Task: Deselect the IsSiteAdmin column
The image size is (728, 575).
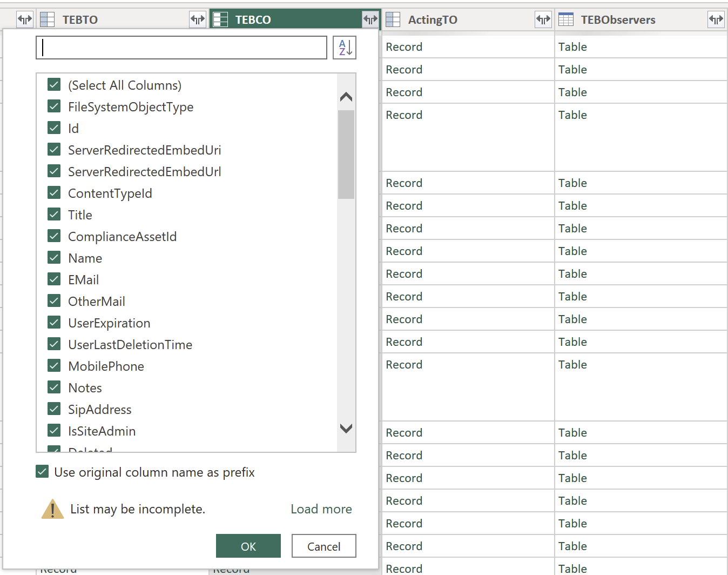Action: [x=54, y=431]
